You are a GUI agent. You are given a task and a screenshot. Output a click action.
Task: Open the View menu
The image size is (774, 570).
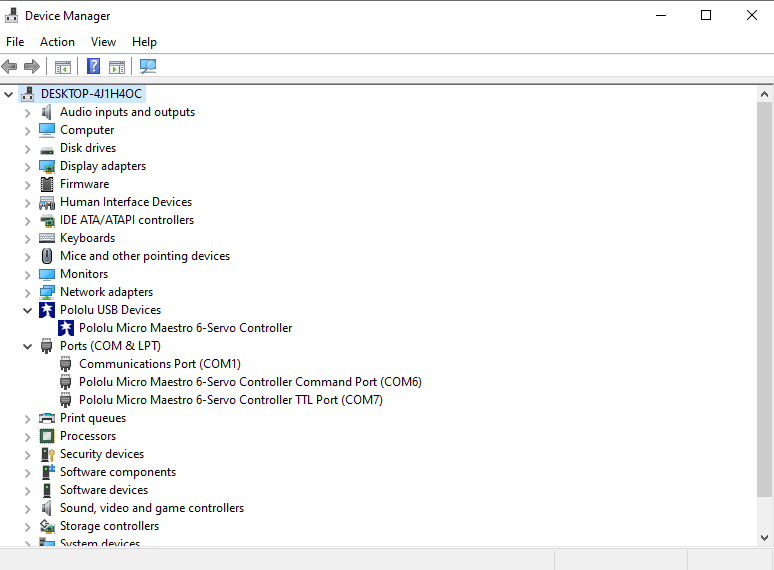103,42
